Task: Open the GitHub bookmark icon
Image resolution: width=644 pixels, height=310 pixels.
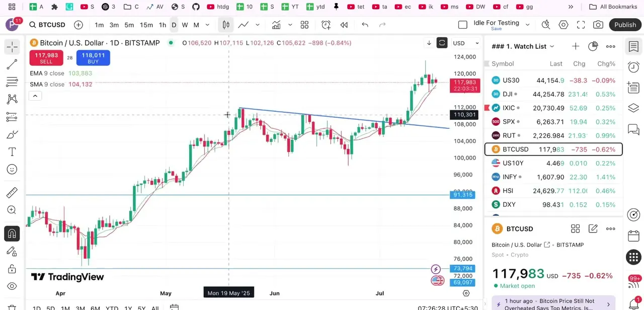Action: click(x=196, y=7)
